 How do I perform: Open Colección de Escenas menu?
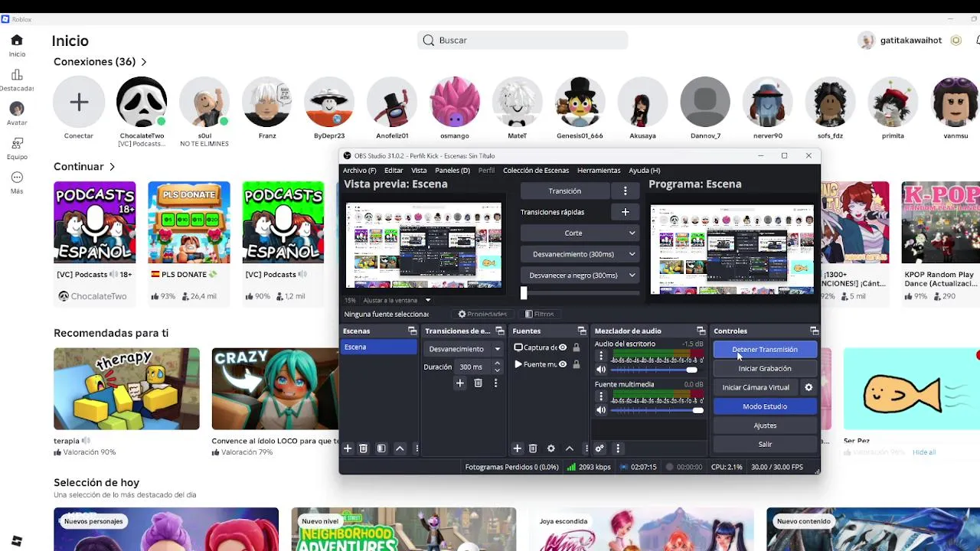(x=536, y=170)
